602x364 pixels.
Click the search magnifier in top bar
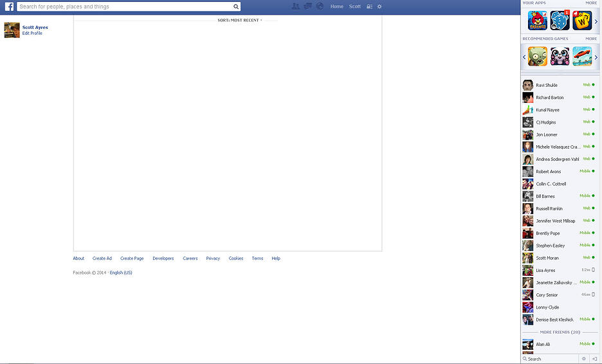click(x=236, y=6)
